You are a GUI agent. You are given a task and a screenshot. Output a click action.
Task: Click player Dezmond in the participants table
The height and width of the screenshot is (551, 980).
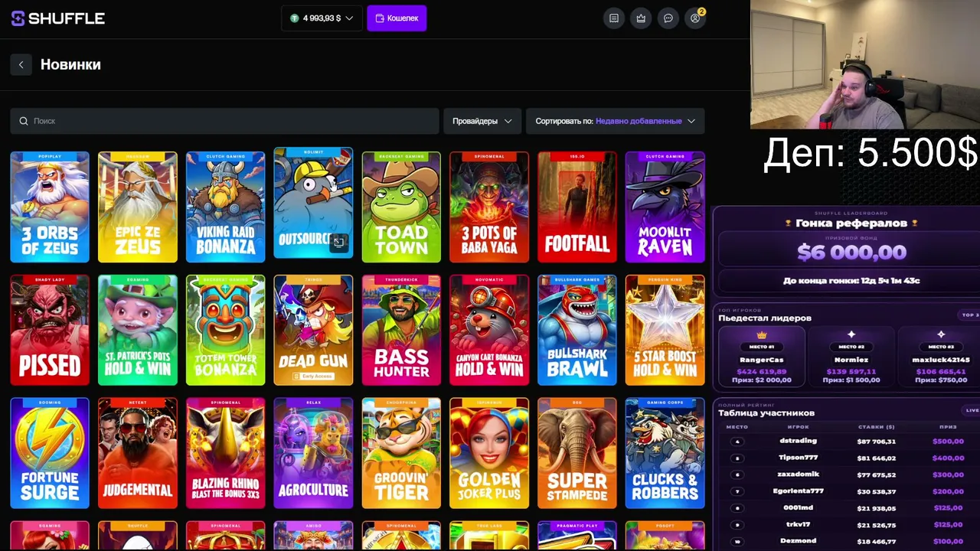click(798, 542)
